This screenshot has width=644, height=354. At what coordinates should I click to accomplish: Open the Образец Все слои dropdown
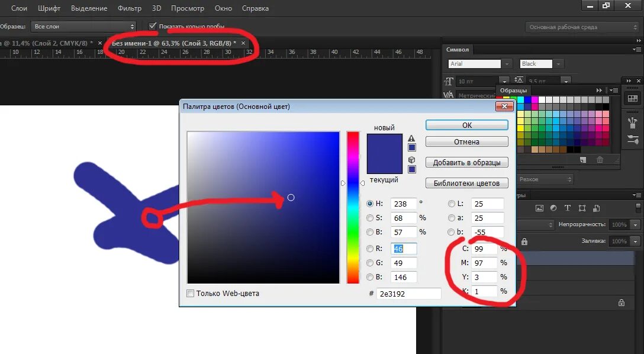tap(84, 26)
